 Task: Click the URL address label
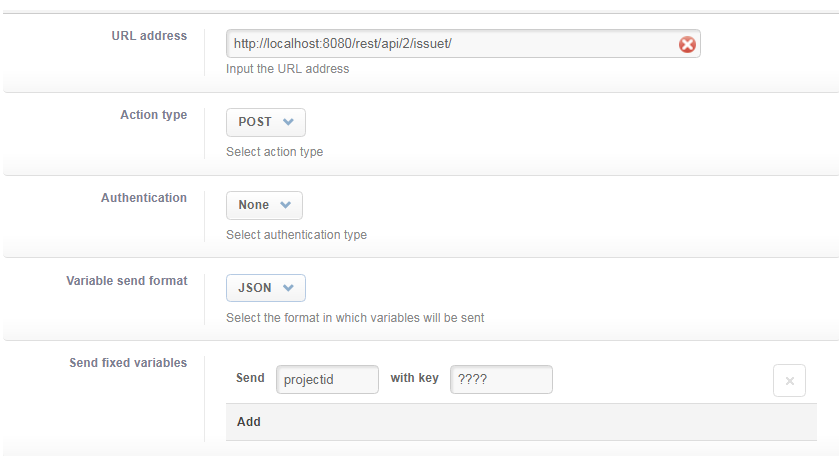coord(149,36)
